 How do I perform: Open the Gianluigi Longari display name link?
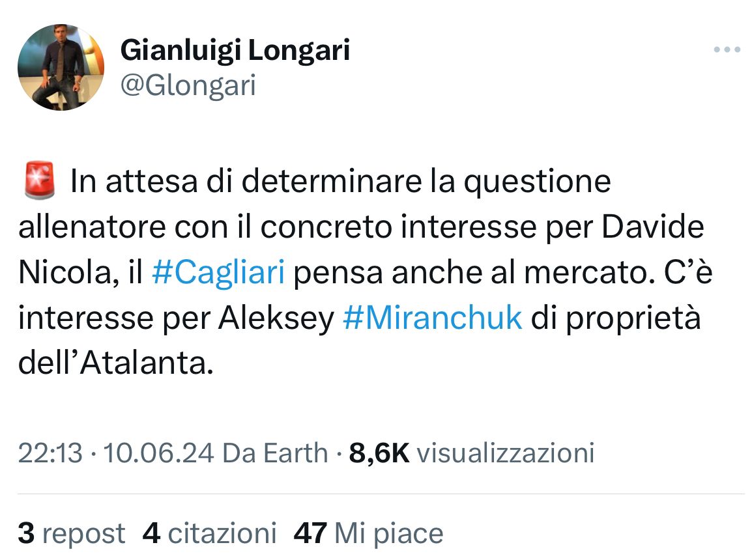(235, 50)
